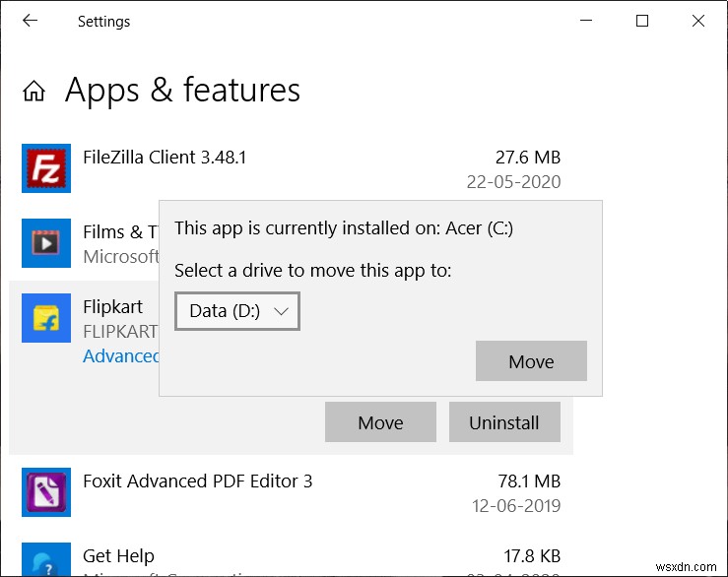728x577 pixels.
Task: Click the Flipkart app name
Action: pyautogui.click(x=113, y=307)
